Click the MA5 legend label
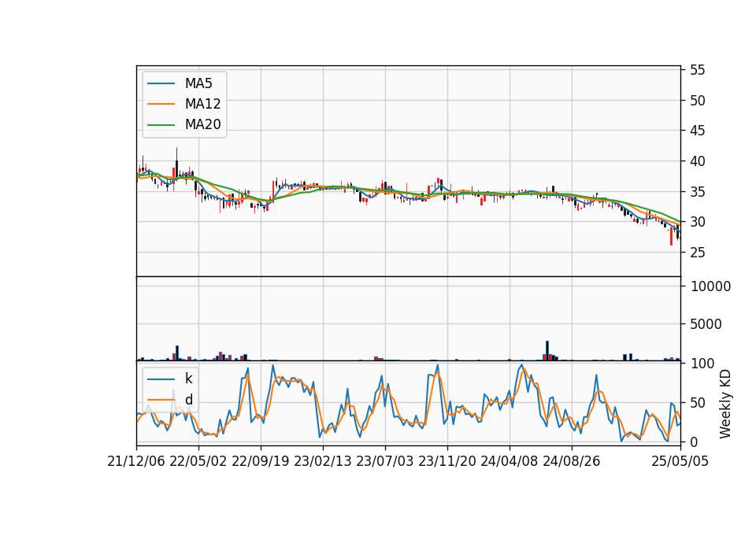 pyautogui.click(x=198, y=83)
